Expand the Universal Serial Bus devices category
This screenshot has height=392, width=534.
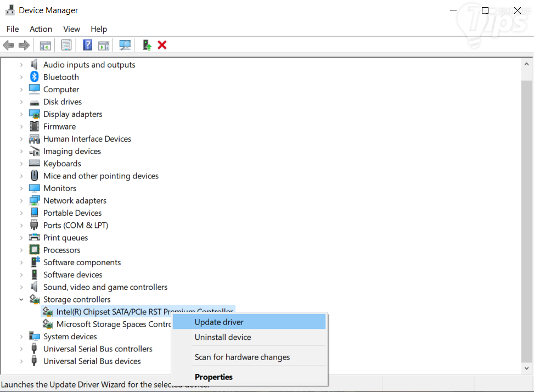[21, 361]
